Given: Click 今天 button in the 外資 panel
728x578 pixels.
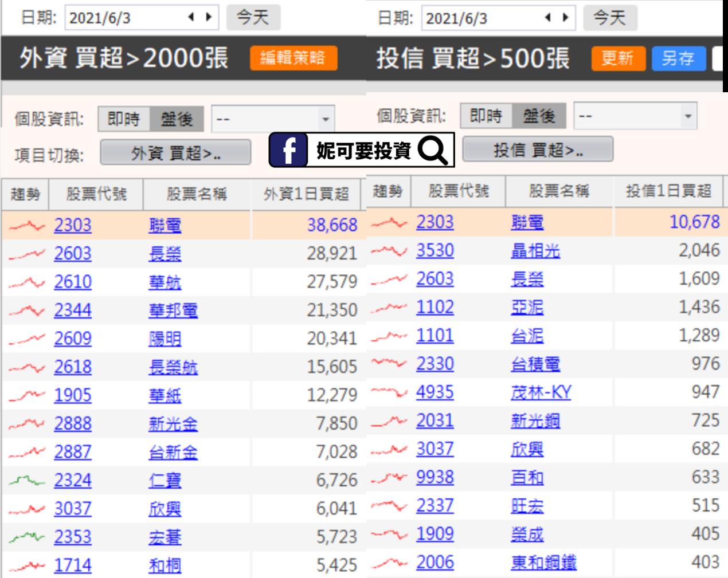Looking at the screenshot, I should point(253,17).
